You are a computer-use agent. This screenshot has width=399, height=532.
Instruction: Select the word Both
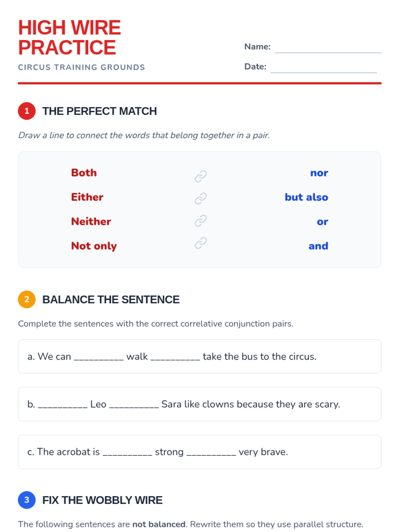click(84, 173)
